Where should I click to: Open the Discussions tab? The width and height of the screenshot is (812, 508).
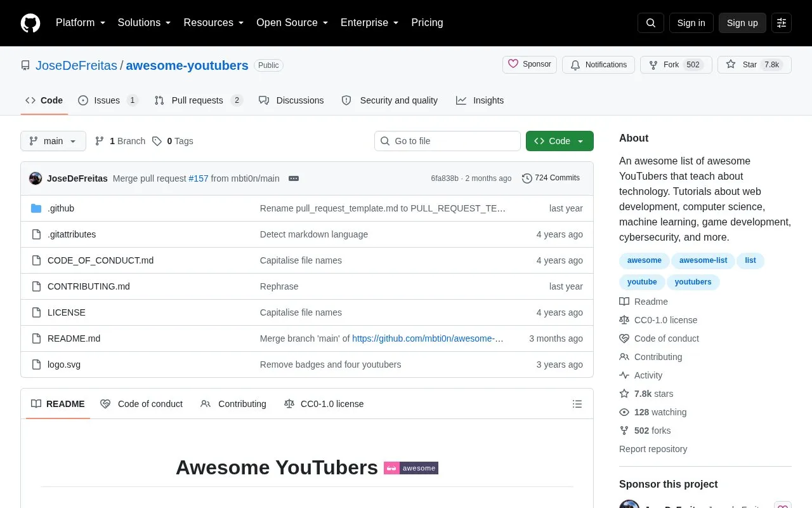click(291, 100)
